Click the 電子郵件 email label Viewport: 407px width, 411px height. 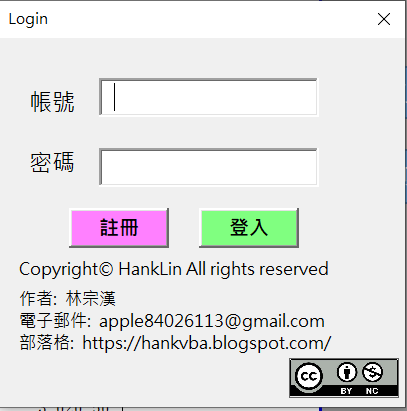click(x=52, y=321)
